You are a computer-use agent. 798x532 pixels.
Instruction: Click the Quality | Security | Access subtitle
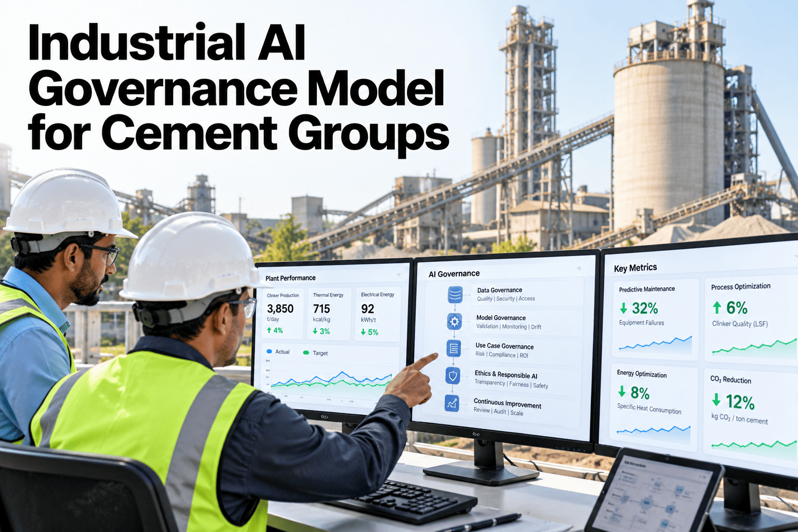click(506, 299)
